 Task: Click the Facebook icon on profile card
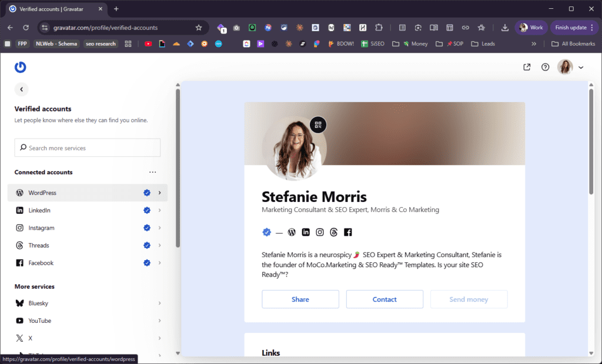[x=348, y=232]
